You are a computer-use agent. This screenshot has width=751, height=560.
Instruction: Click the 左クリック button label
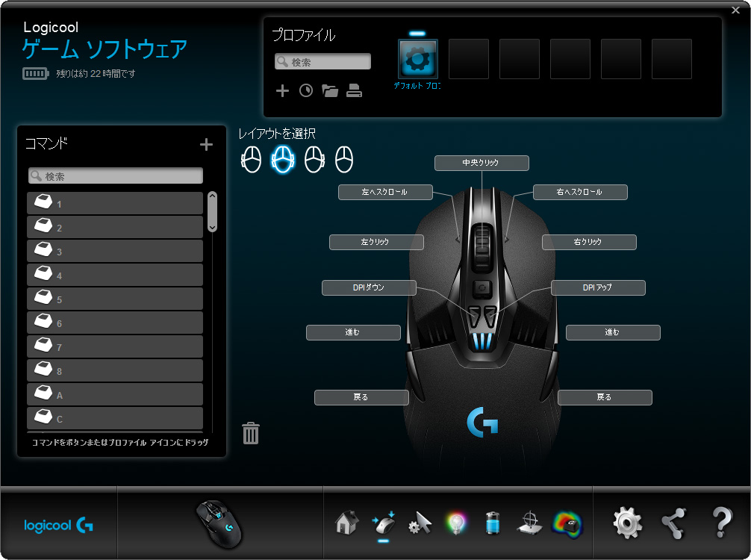click(x=376, y=242)
